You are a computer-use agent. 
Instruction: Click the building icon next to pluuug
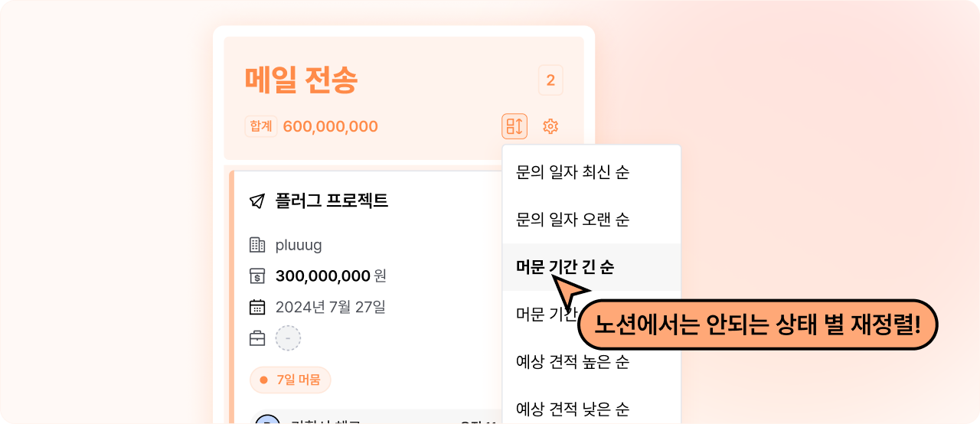point(257,245)
